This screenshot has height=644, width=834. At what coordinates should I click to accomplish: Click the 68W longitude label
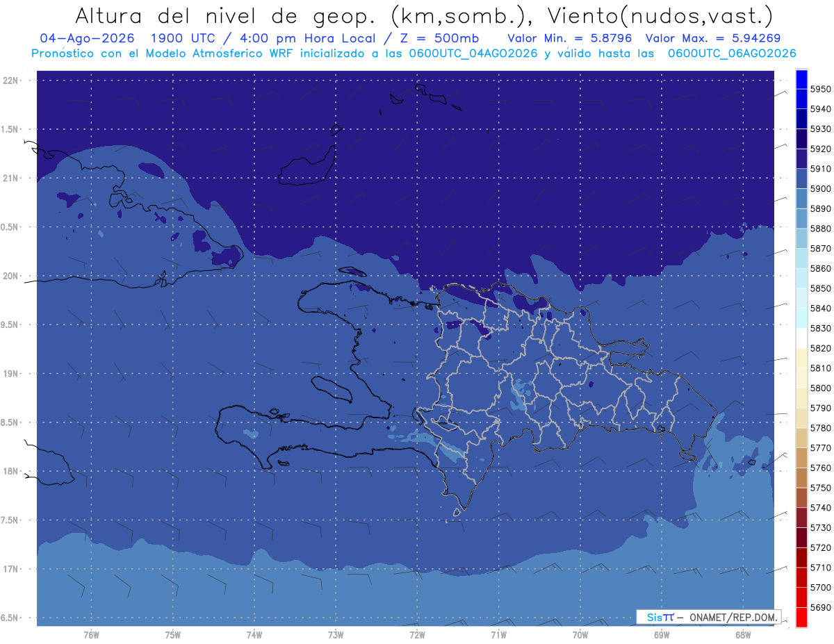pos(743,634)
